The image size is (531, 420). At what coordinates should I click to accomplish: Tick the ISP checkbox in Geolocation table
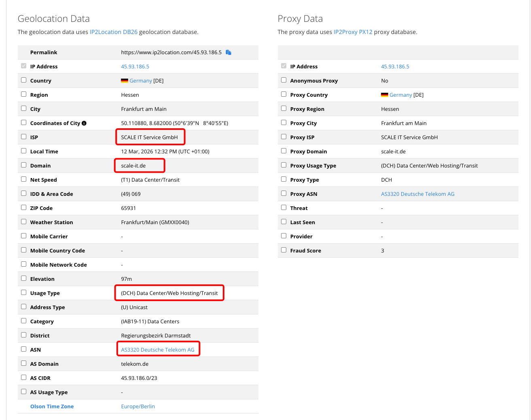(x=24, y=137)
